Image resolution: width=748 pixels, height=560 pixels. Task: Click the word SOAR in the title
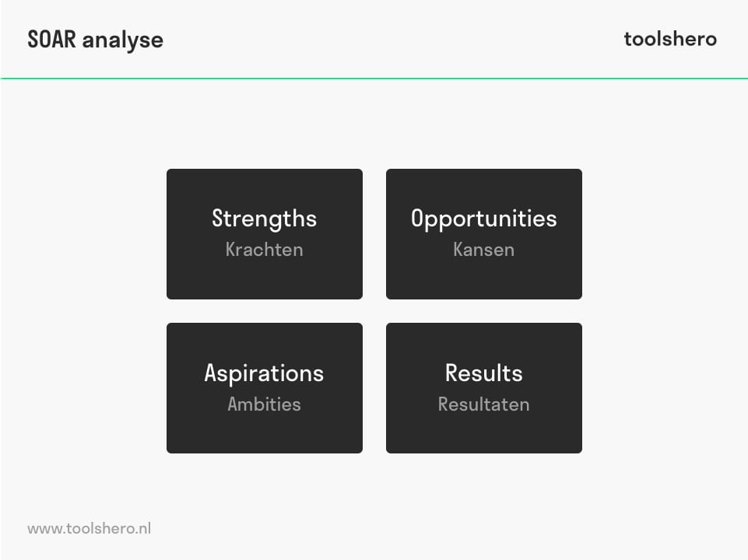point(52,40)
